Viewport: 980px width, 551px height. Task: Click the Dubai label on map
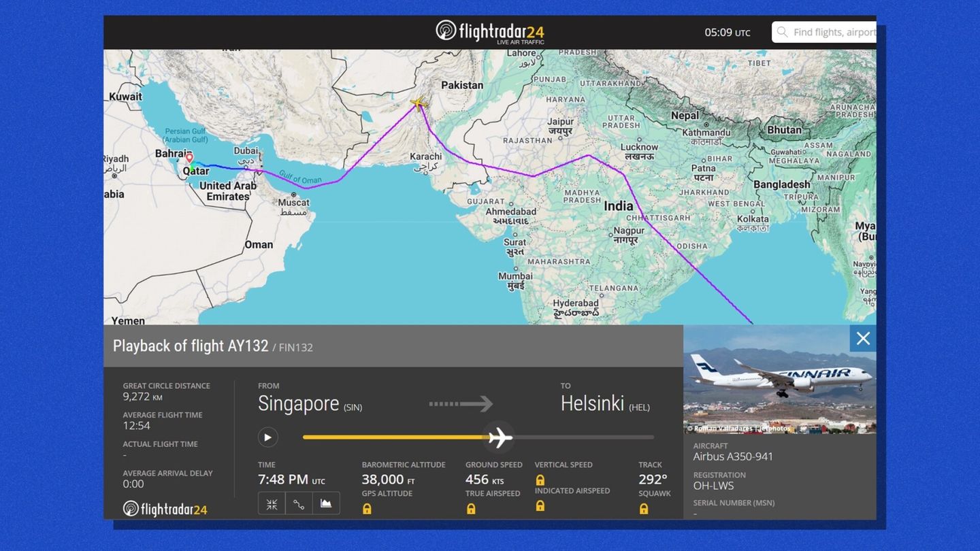click(x=246, y=151)
